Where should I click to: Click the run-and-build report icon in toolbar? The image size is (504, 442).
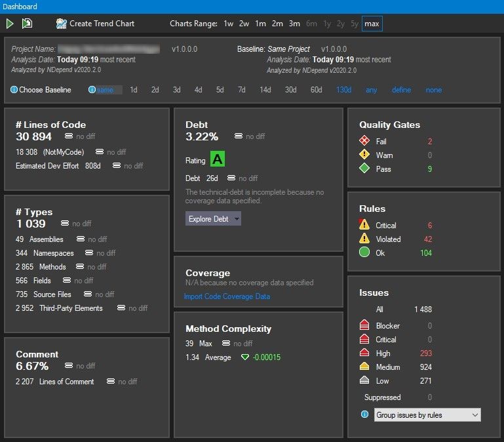coord(27,24)
